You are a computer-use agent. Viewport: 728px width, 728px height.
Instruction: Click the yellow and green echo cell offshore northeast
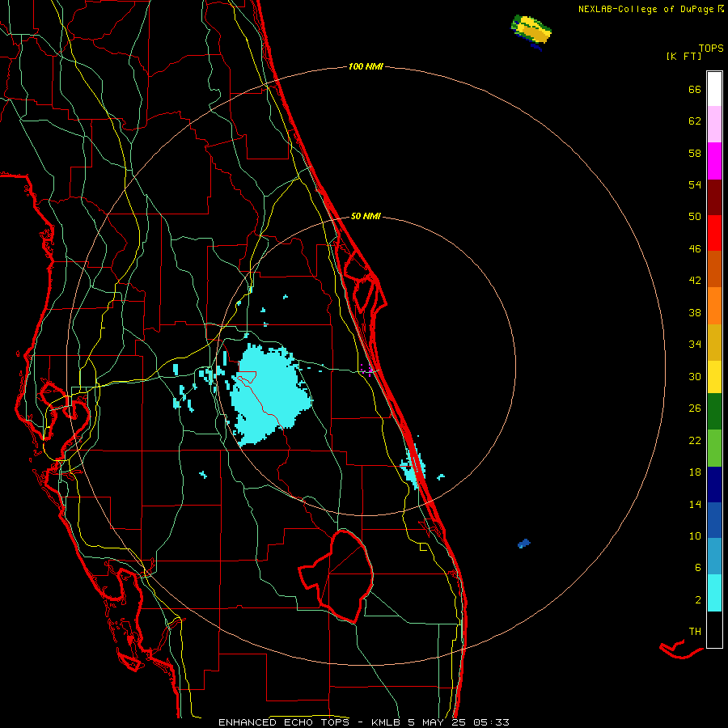tap(532, 32)
